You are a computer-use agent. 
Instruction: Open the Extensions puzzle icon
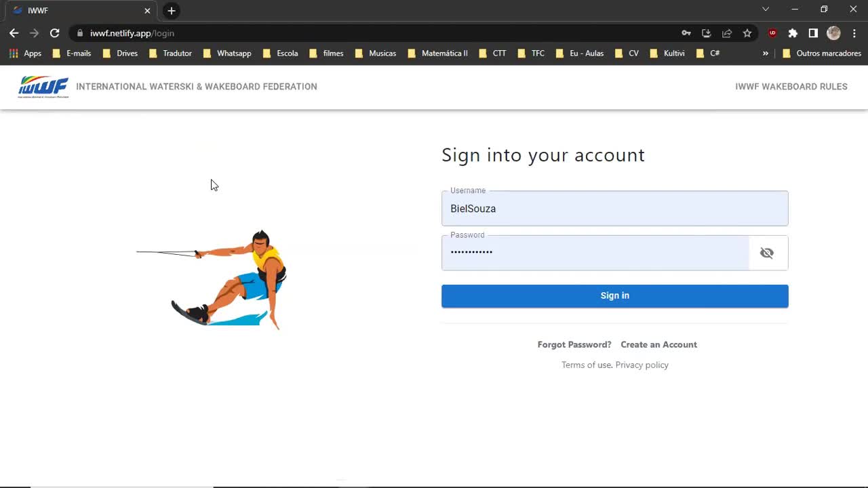coord(793,33)
